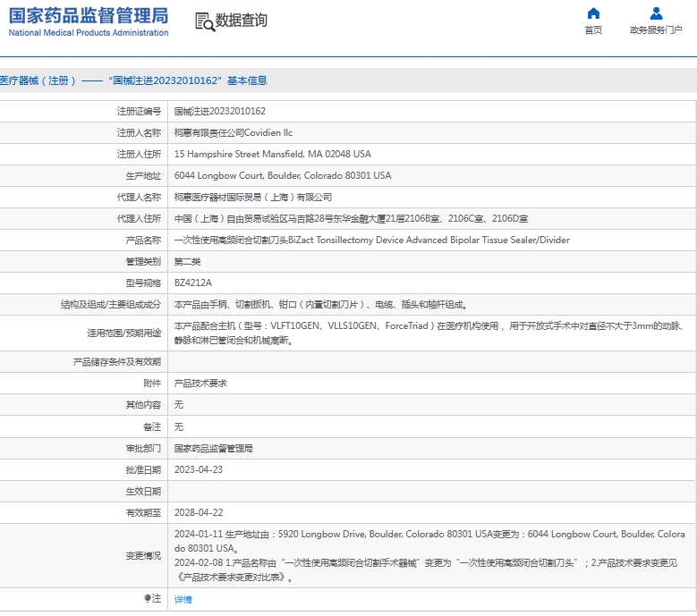Image resolution: width=697 pixels, height=616 pixels.
Task: Click the structure composition 本产品由手柄 text
Action: click(x=320, y=305)
